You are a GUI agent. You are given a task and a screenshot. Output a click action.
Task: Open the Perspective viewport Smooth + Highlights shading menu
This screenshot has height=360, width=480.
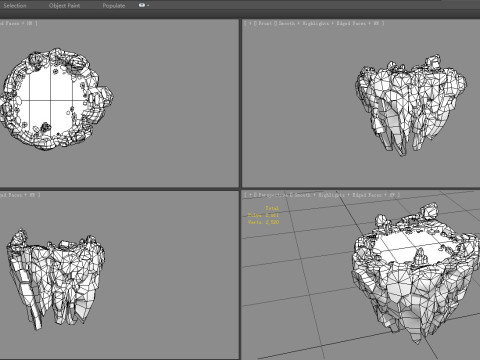click(319, 195)
